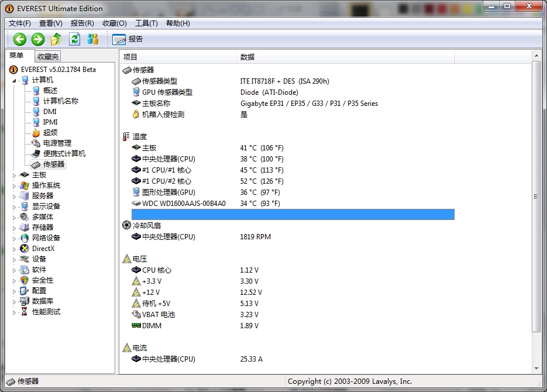Expand the 服务器 tree node arrow
The width and height of the screenshot is (547, 392).
[14, 197]
